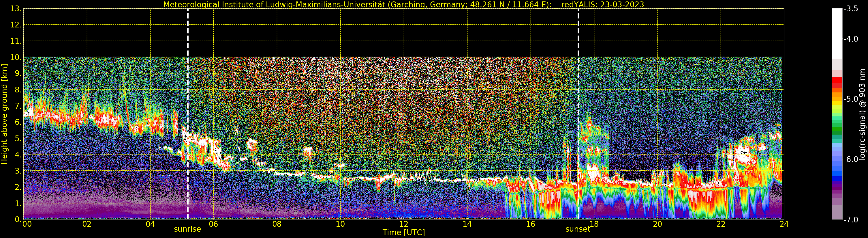Screen dimensions: 868x238
Task: Click the colorbar tick label '-4.0'
Action: pos(851,39)
